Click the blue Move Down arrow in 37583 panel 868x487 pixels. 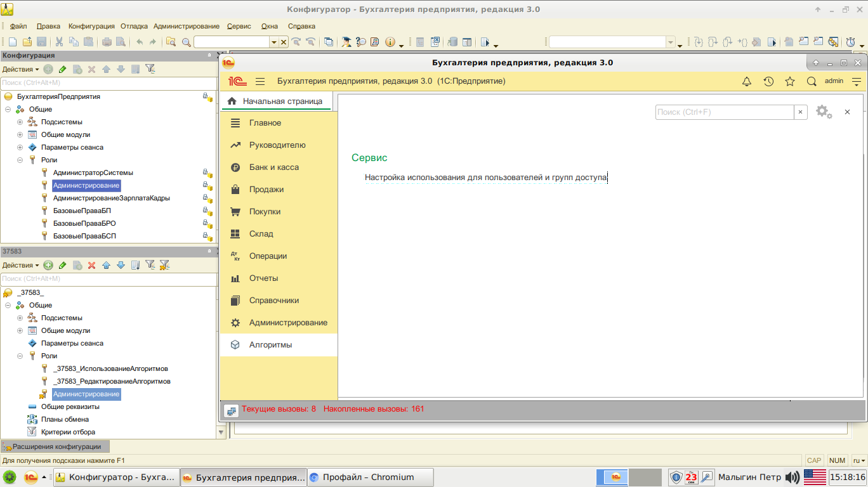point(121,265)
